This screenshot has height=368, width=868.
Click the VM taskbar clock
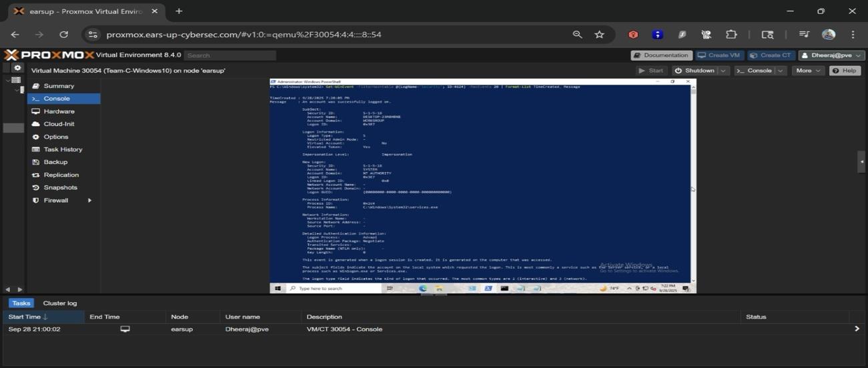point(669,289)
